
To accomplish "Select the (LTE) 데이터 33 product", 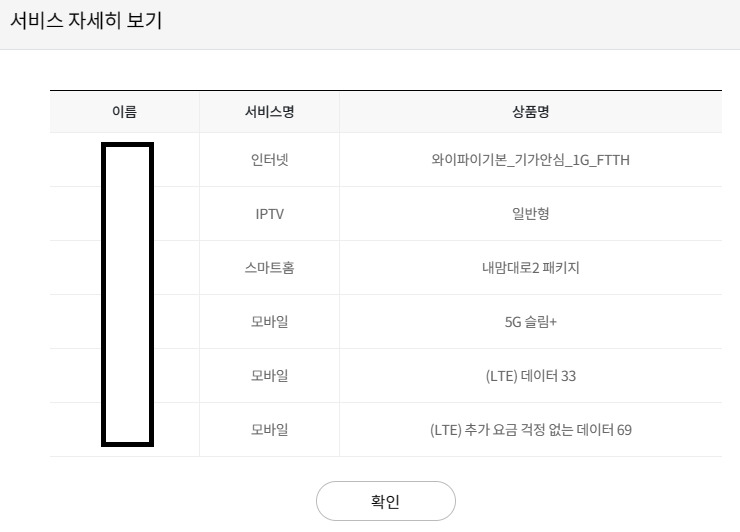I will click(x=530, y=376).
